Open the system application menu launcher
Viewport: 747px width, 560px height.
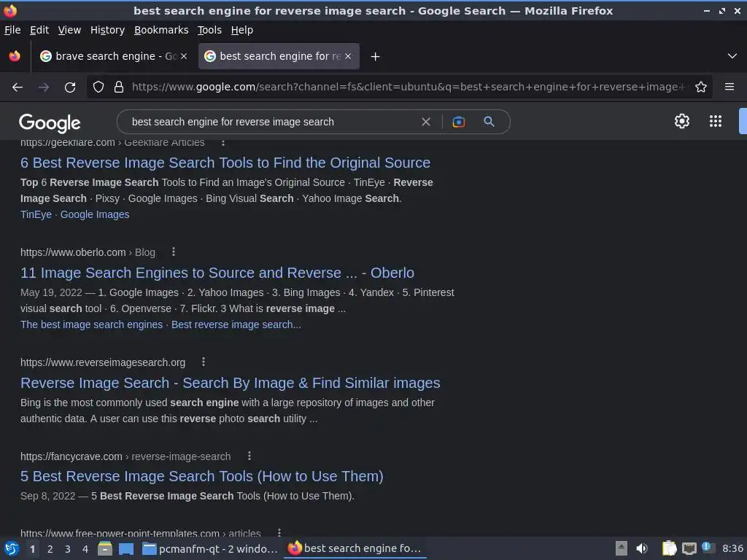(x=12, y=548)
